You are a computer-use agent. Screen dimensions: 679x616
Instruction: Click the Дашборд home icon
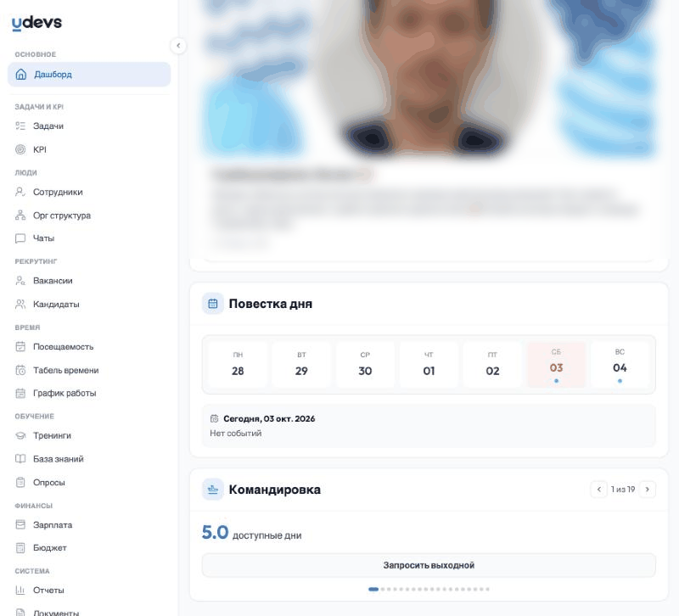click(20, 75)
